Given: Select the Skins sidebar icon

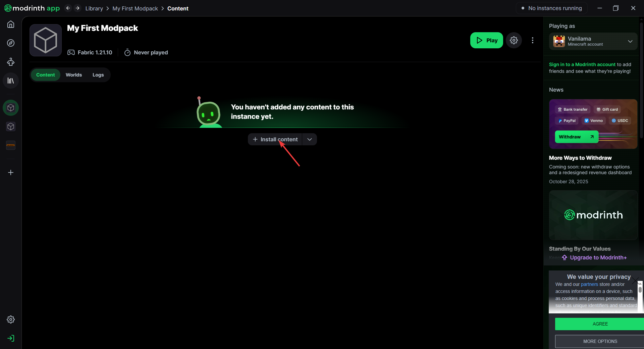Looking at the screenshot, I should [11, 62].
